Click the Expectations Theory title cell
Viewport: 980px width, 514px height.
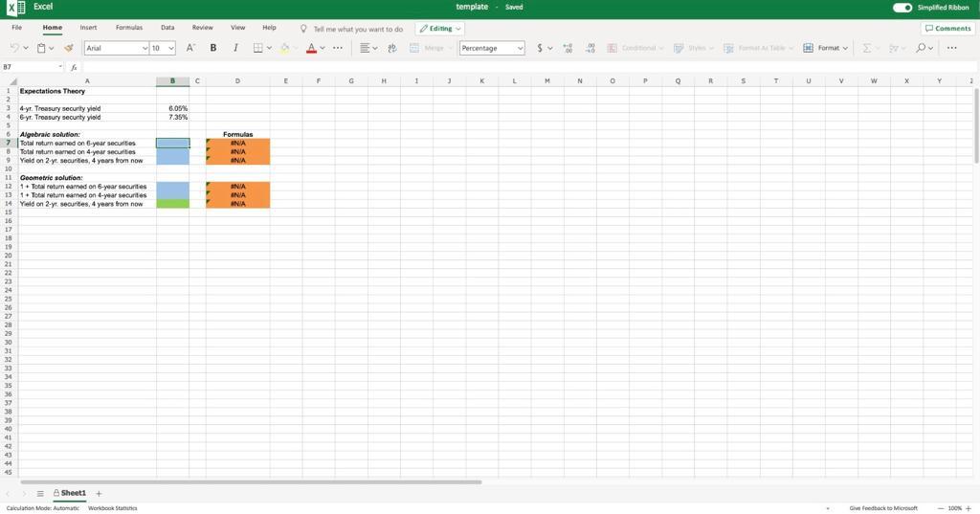[x=87, y=91]
